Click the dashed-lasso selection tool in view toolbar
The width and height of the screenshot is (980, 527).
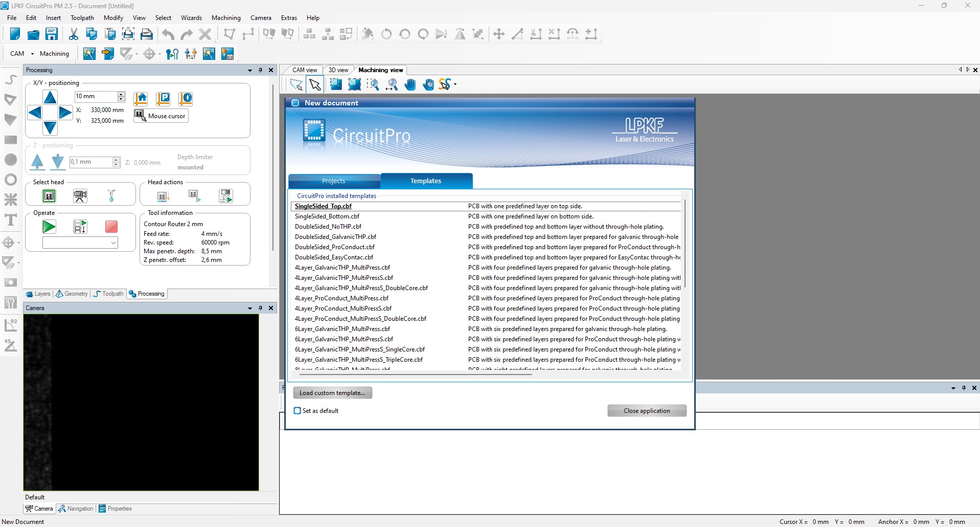296,84
